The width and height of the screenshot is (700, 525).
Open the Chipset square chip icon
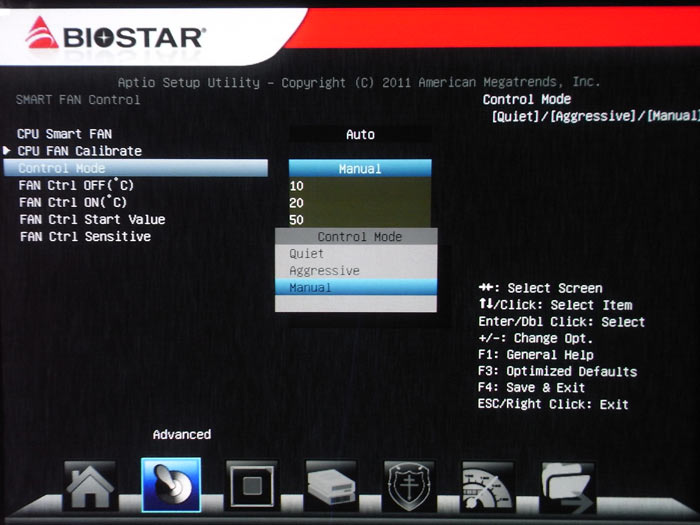[x=251, y=487]
